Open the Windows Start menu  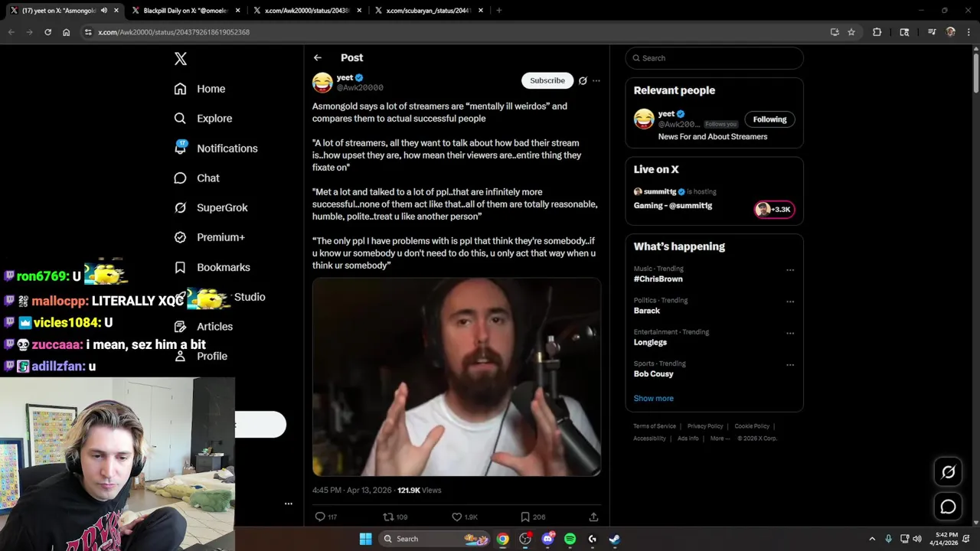tap(366, 539)
